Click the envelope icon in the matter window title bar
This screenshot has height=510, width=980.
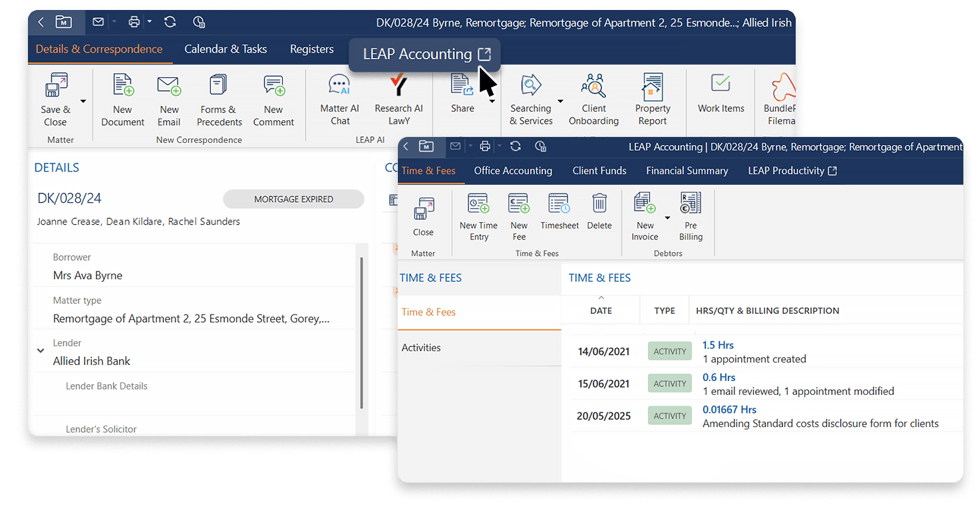[98, 22]
